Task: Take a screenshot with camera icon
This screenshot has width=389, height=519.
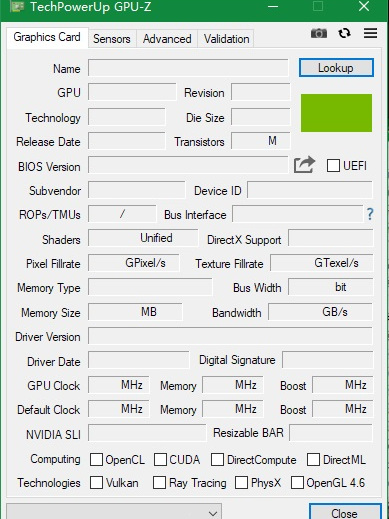Action: point(319,33)
